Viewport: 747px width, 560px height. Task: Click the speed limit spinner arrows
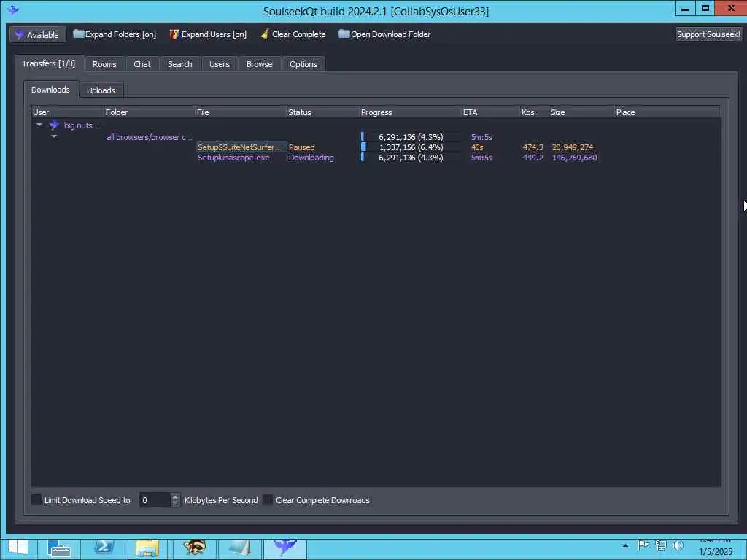175,500
